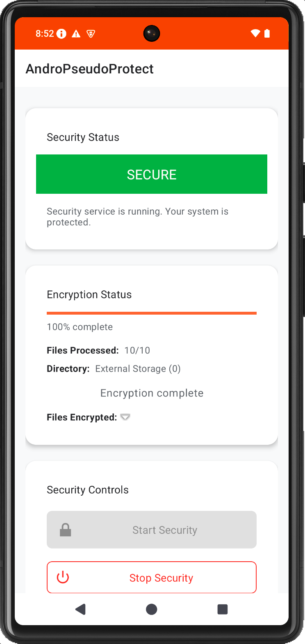This screenshot has height=644, width=305.
Task: Click the AndroPseudoProtect app title
Action: (90, 69)
